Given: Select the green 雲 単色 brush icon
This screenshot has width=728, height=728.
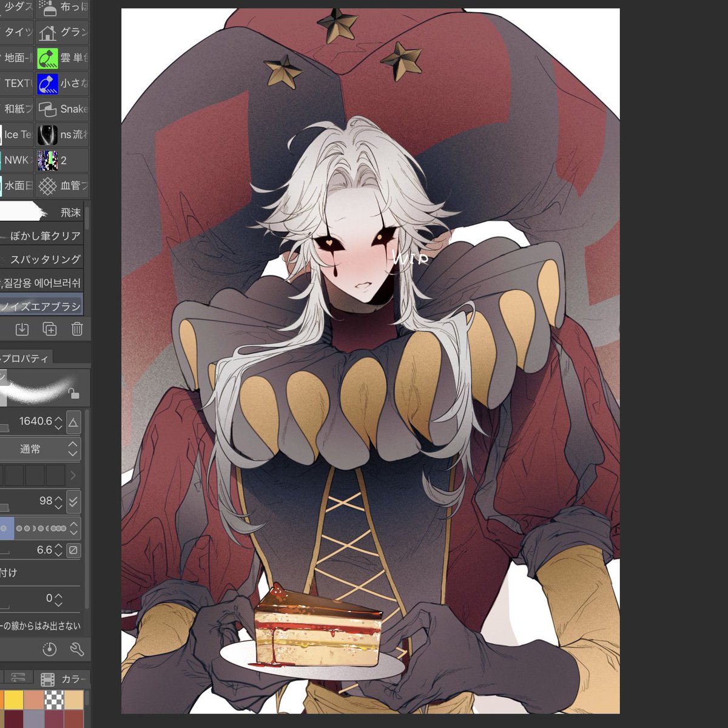Looking at the screenshot, I should coord(47,58).
